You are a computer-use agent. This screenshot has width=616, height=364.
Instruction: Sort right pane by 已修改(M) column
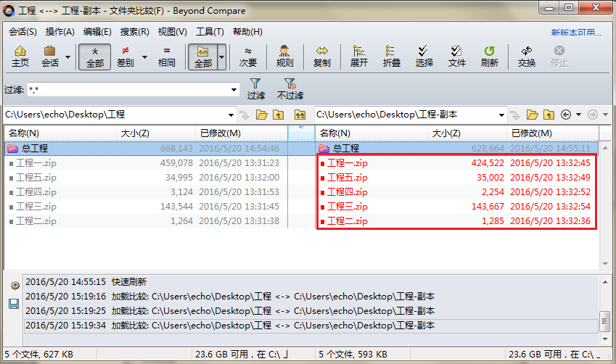coord(553,133)
